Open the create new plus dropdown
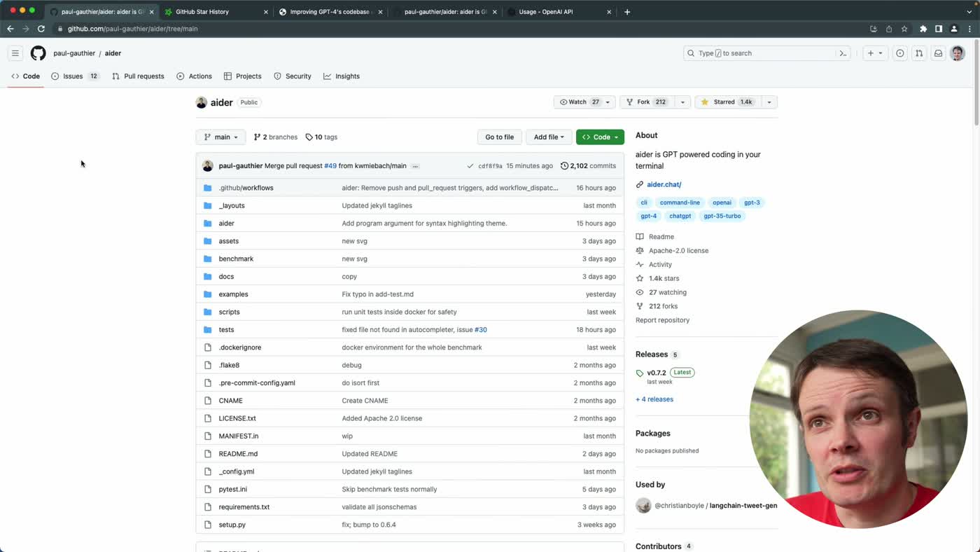 pyautogui.click(x=874, y=53)
